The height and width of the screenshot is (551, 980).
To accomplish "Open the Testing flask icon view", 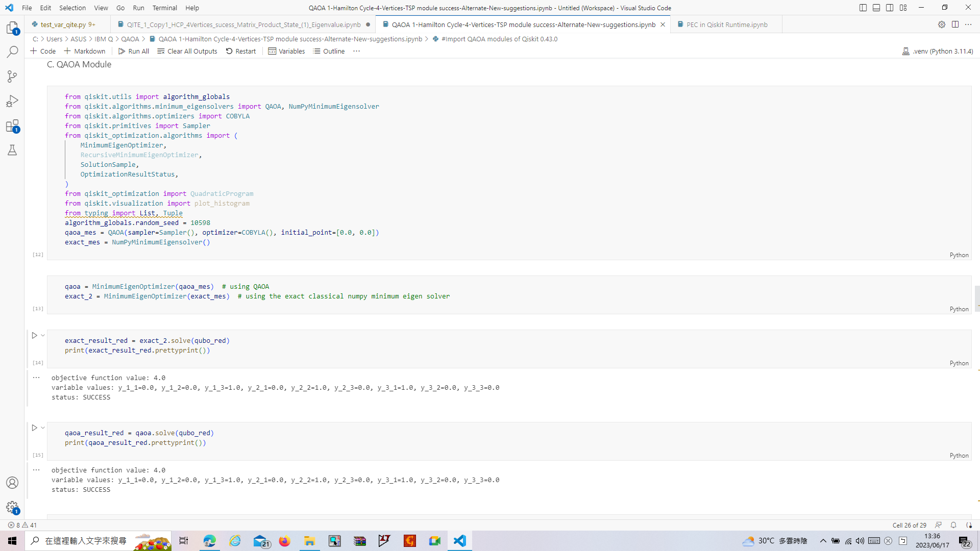I will tap(12, 150).
